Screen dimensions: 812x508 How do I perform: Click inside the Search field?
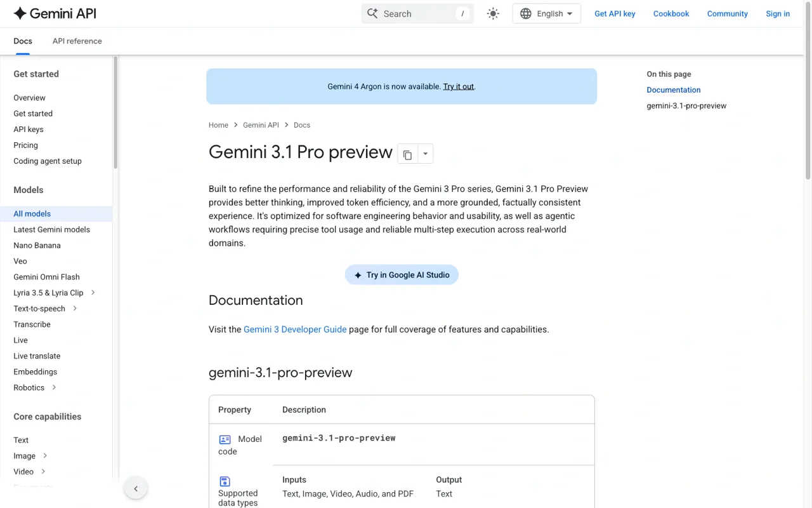coord(417,13)
